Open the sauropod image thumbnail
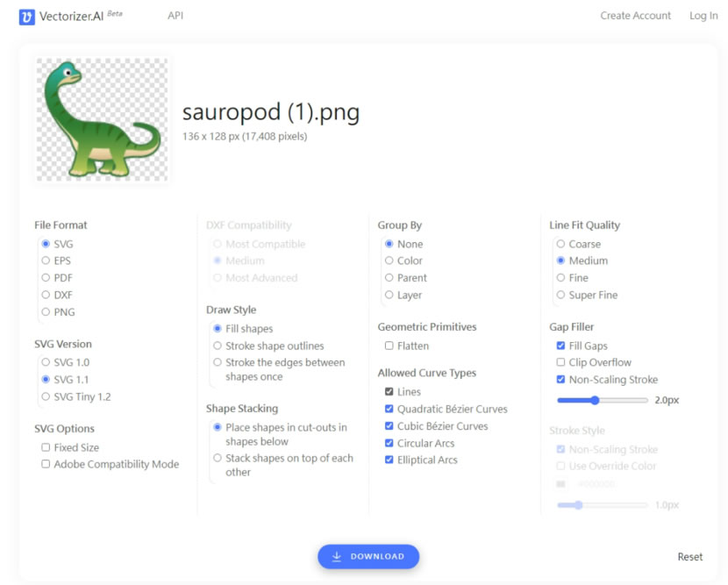The height and width of the screenshot is (585, 728). point(102,119)
